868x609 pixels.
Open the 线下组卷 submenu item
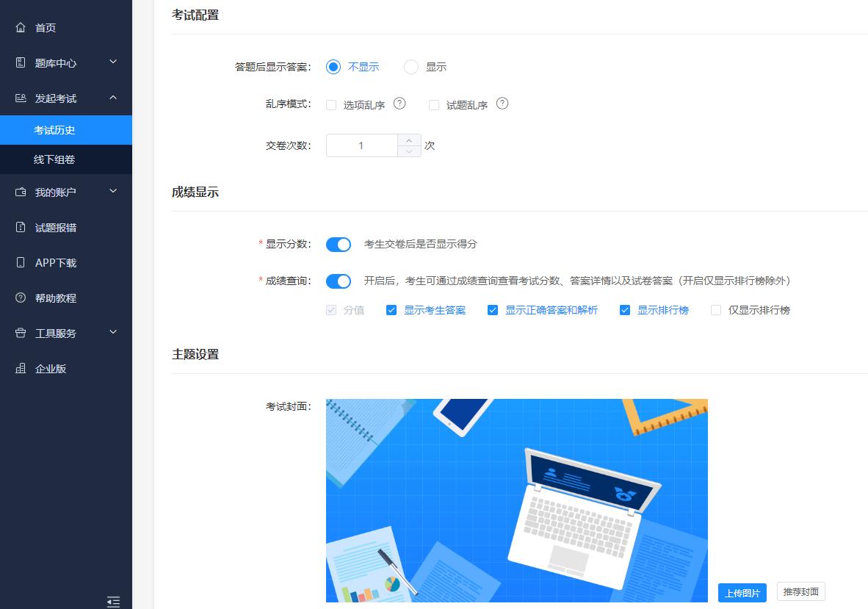point(54,159)
